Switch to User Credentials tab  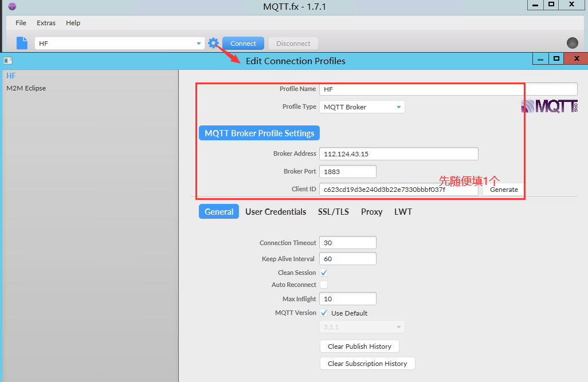tap(276, 212)
